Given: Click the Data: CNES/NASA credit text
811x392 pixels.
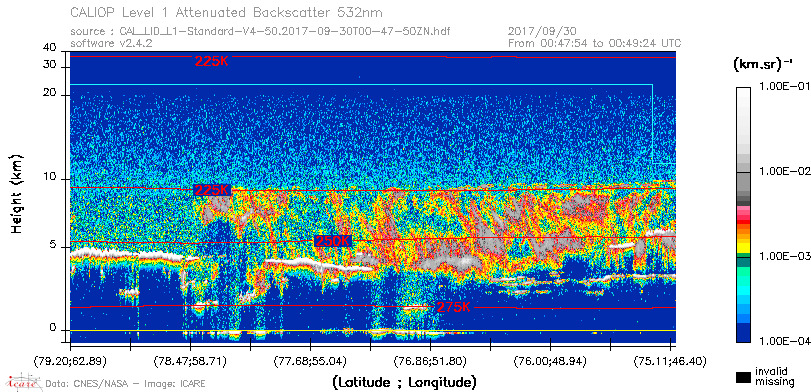Looking at the screenshot, I should click(x=89, y=384).
